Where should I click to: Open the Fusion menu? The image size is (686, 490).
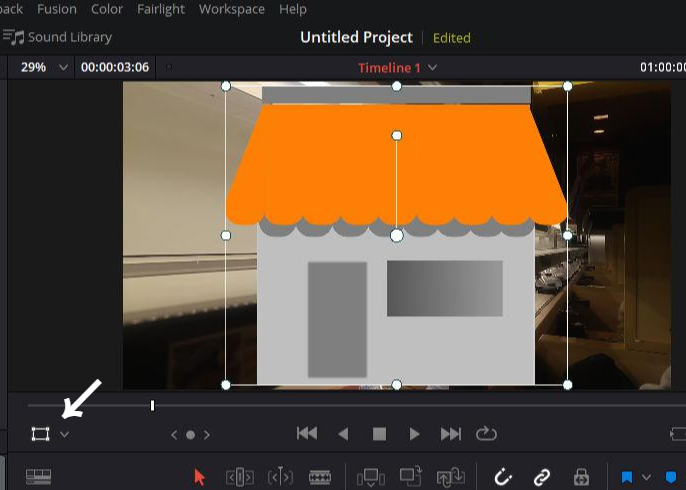pos(57,9)
